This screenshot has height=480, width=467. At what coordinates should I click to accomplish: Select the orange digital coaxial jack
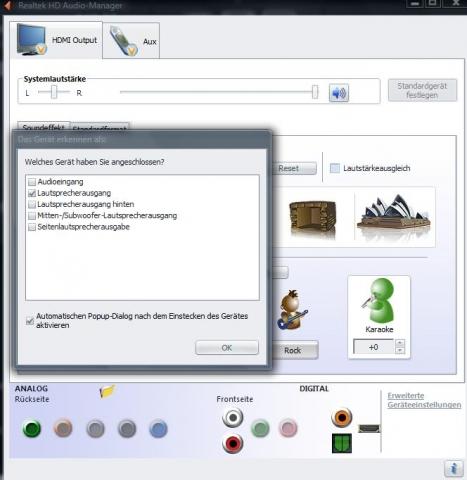click(x=342, y=417)
